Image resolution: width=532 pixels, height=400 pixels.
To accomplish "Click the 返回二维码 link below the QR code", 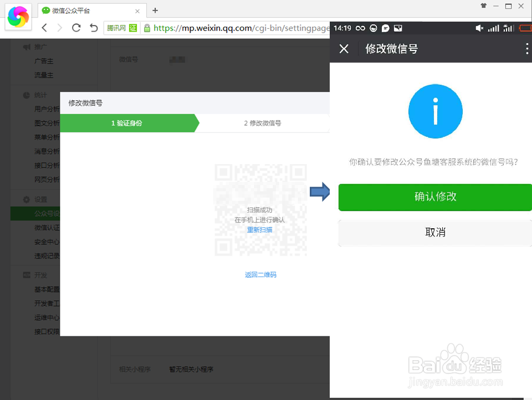I will pyautogui.click(x=260, y=274).
